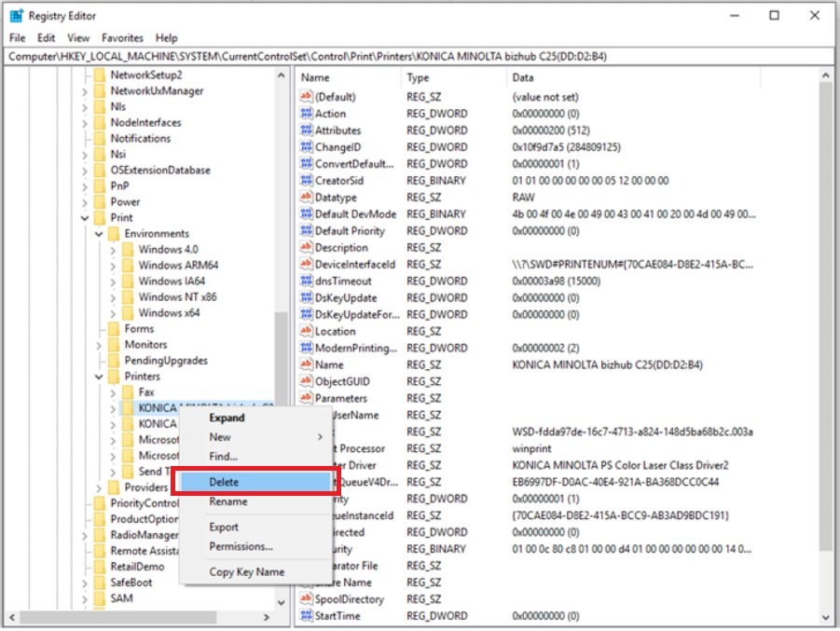
Task: Click the Windows x64 folder icon
Action: [128, 313]
